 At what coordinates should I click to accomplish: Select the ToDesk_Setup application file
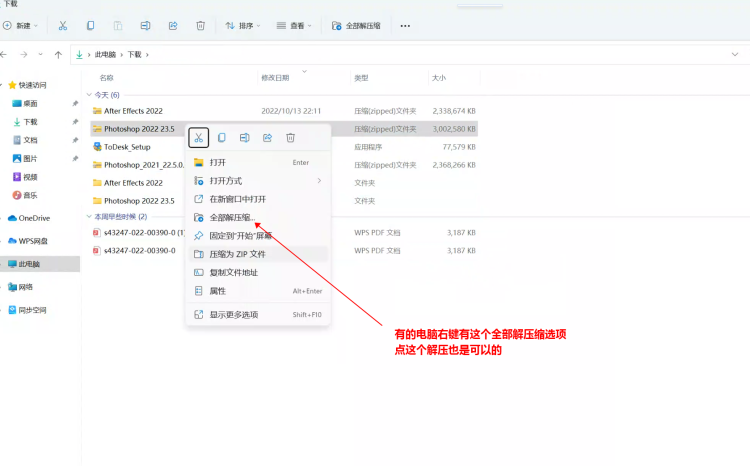(127, 146)
